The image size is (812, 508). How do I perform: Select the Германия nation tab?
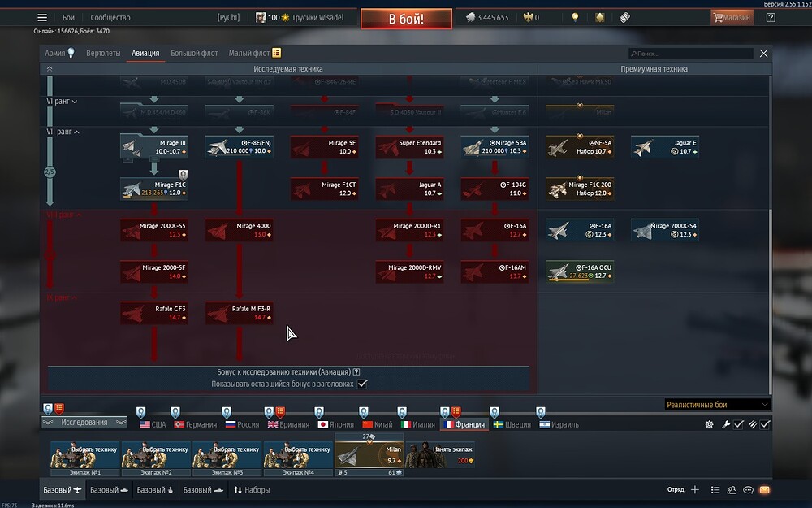click(195, 424)
